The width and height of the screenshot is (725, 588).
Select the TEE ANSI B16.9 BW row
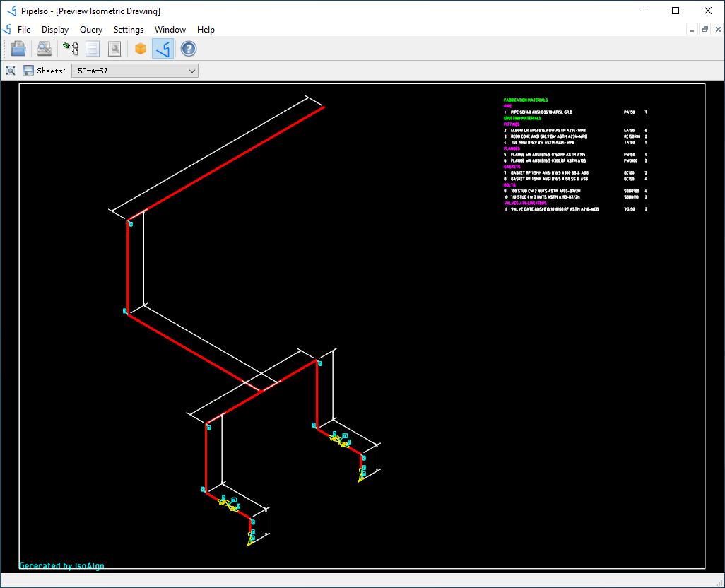point(575,142)
